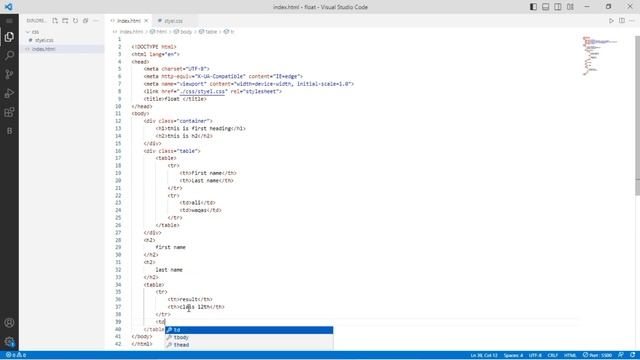Viewport: 640px width, 360px height.
Task: Click 'last name' text on line 32
Action: pos(169,270)
